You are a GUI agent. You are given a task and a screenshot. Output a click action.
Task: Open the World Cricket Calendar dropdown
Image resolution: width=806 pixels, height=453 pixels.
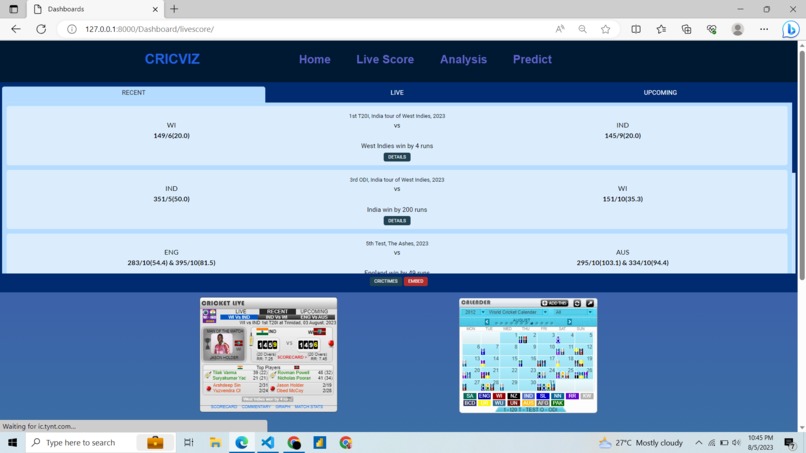(x=517, y=312)
